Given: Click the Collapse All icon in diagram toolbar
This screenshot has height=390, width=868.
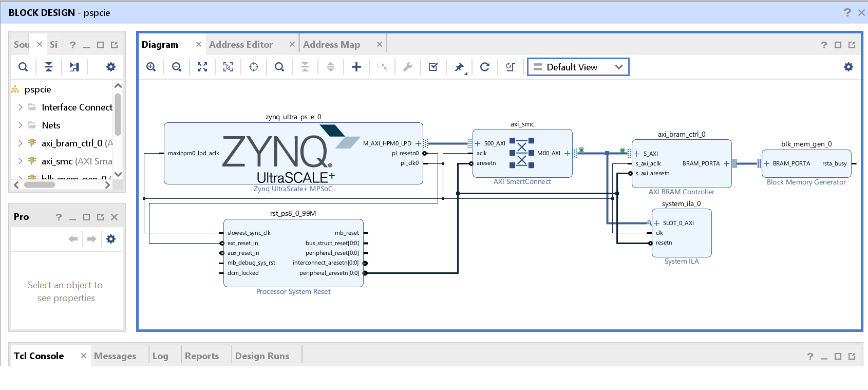Looking at the screenshot, I should (x=305, y=67).
